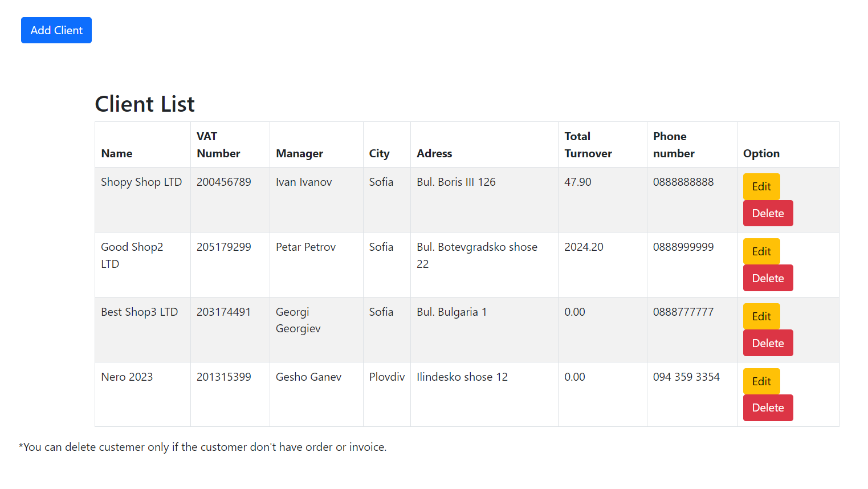
Task: Delete the Nero 2023 client
Action: point(768,407)
